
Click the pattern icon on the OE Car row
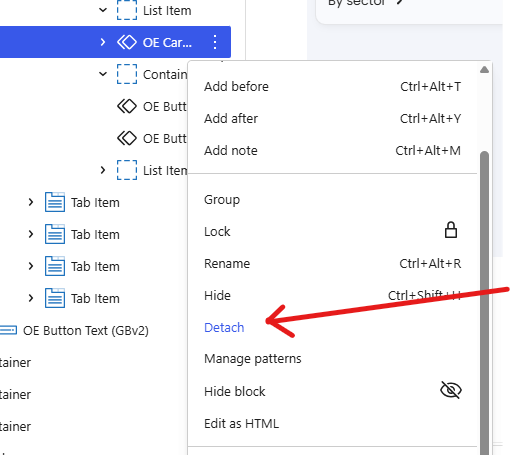tap(127, 42)
